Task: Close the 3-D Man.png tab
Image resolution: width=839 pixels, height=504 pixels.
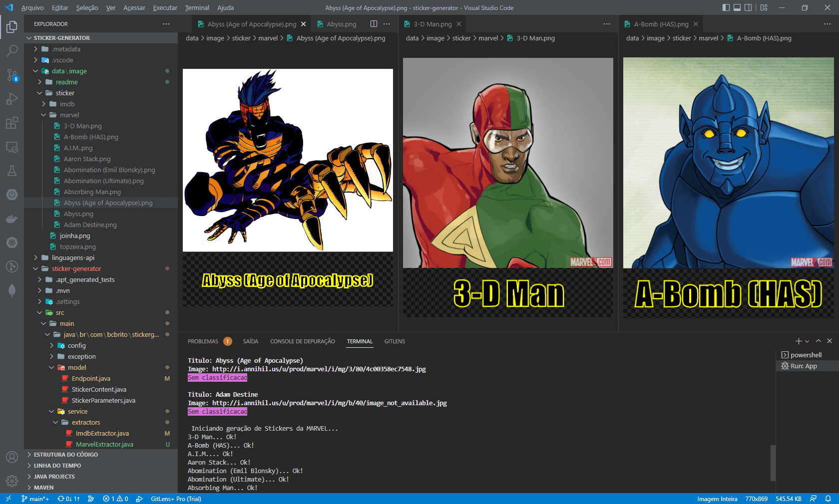Action: click(x=459, y=24)
